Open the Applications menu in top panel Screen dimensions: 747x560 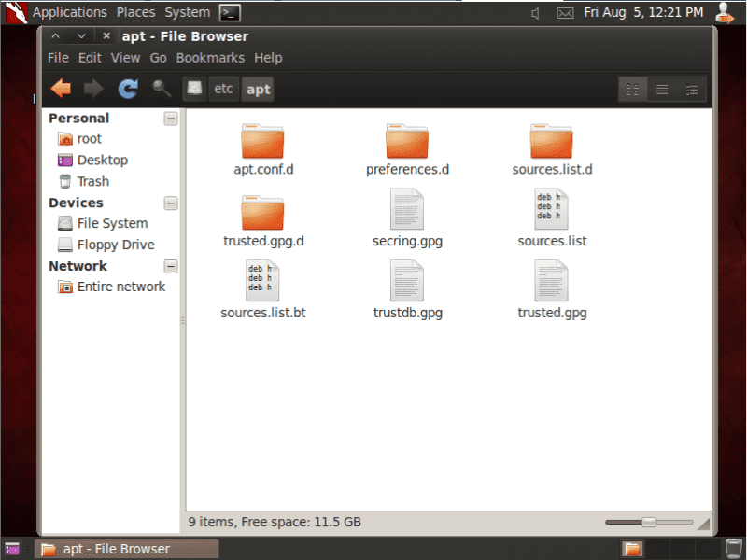coord(69,12)
